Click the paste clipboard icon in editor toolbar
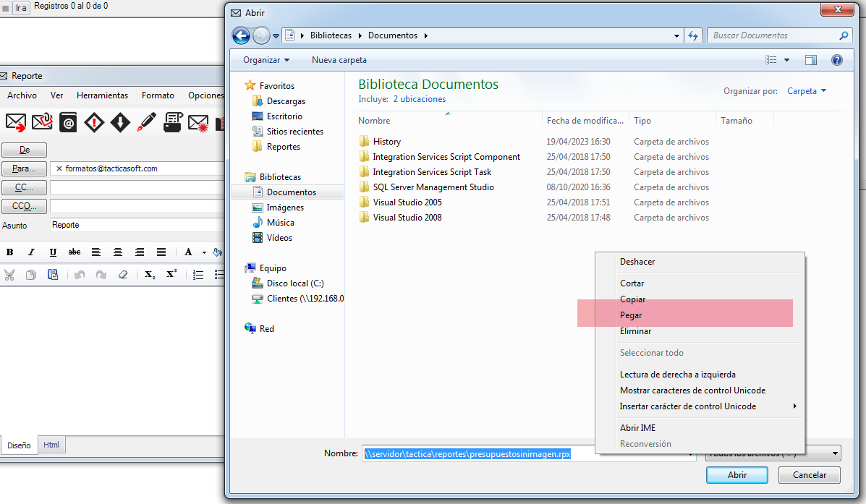 pyautogui.click(x=53, y=275)
